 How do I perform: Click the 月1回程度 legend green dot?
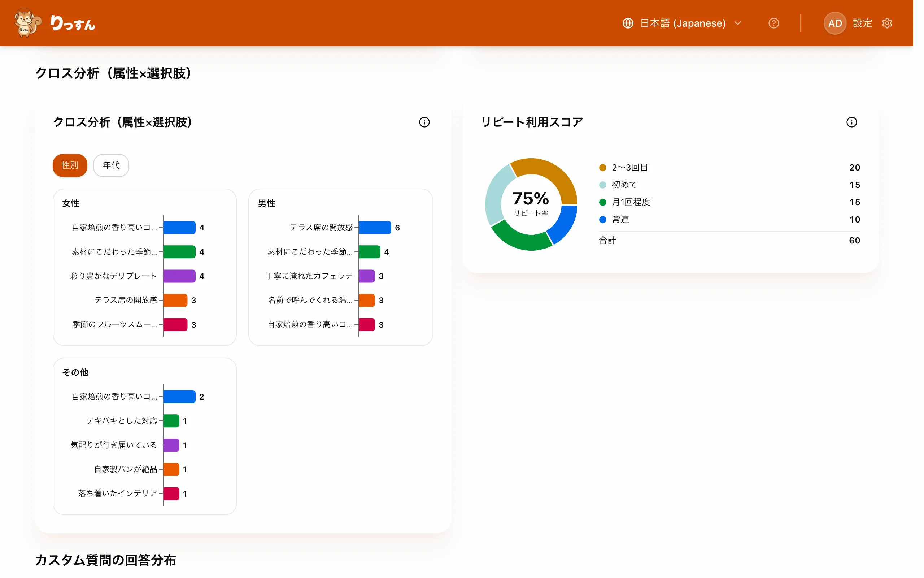pos(602,202)
